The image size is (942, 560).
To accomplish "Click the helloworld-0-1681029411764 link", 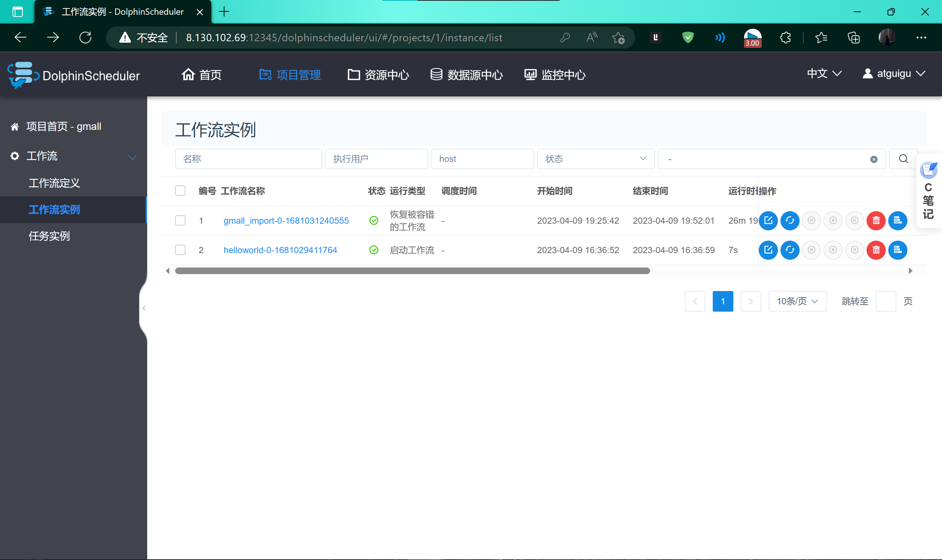I will click(x=280, y=250).
